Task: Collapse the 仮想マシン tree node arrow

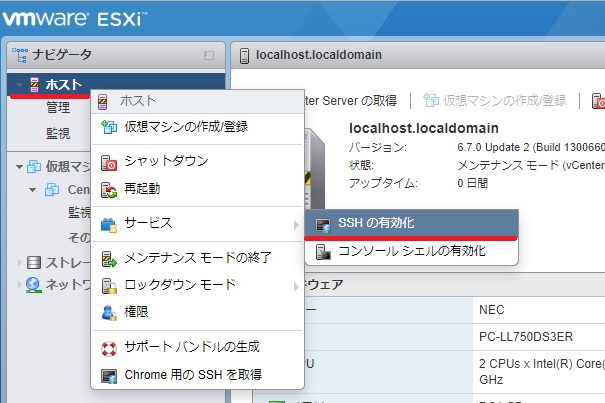Action: click(x=19, y=167)
